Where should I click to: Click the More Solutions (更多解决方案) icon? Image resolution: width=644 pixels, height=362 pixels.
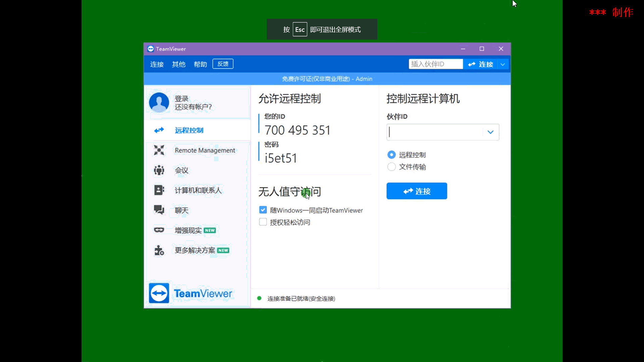(159, 250)
